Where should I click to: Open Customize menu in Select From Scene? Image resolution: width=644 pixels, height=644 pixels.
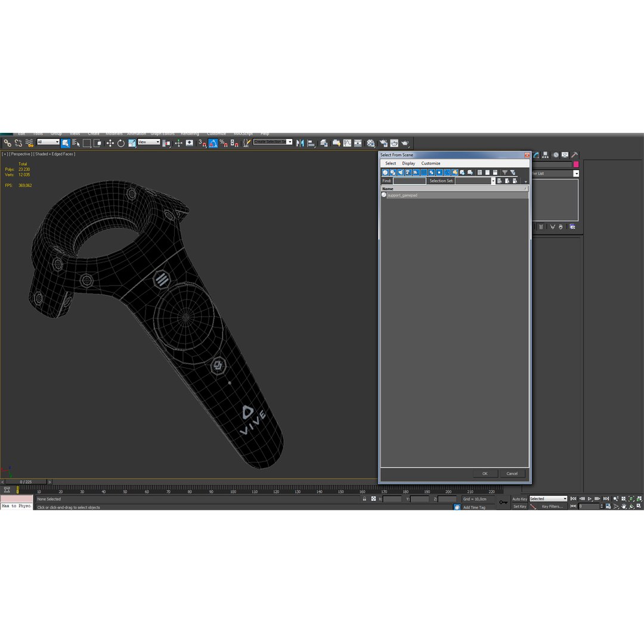[x=431, y=163]
